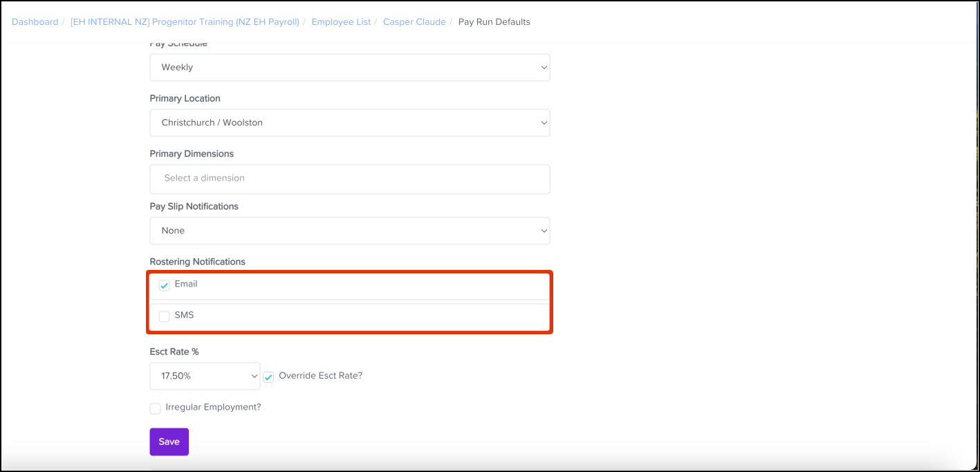Click the Primary Location field label
980x472 pixels.
click(x=185, y=98)
